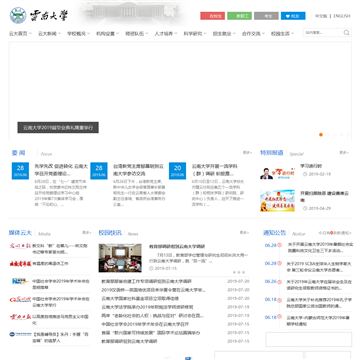360x360 pixels.
Task: Click the green 教职工 button
Action: point(239,16)
